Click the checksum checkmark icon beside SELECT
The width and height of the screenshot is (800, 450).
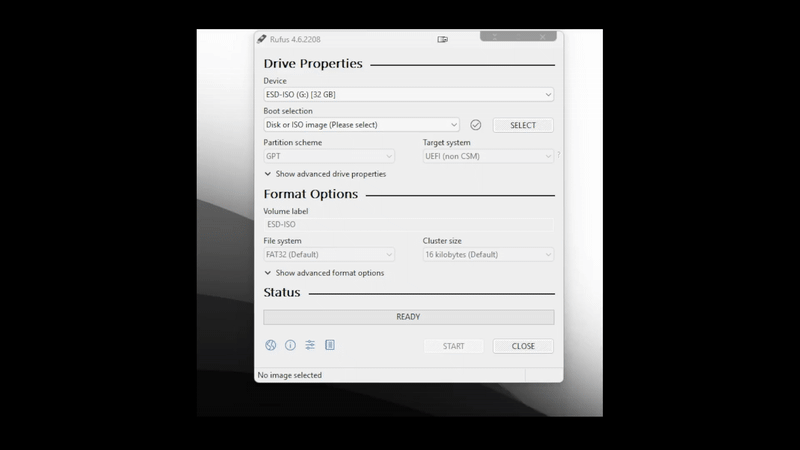click(476, 125)
